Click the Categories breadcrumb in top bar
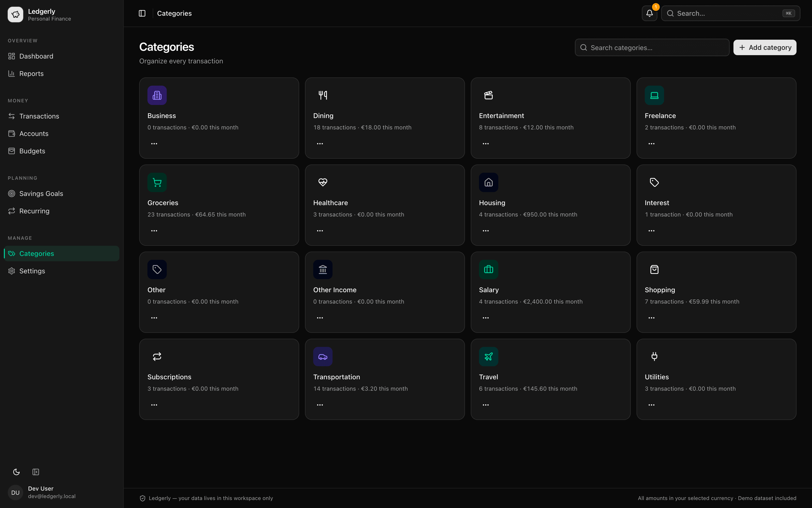The height and width of the screenshot is (508, 812). tap(174, 14)
